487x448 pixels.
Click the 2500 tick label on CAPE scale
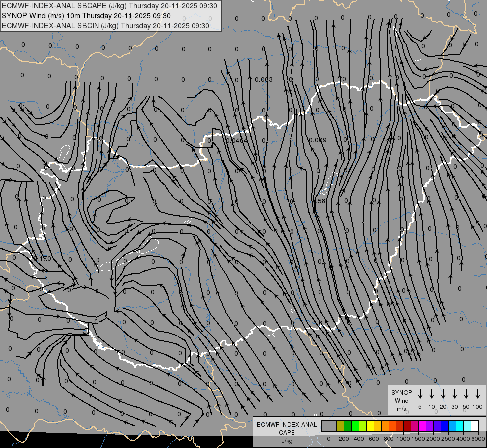(448, 439)
